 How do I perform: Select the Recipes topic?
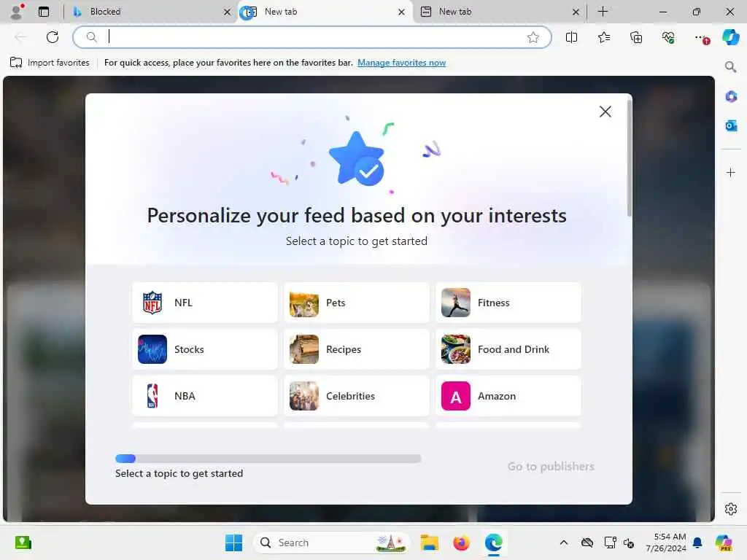coord(356,349)
